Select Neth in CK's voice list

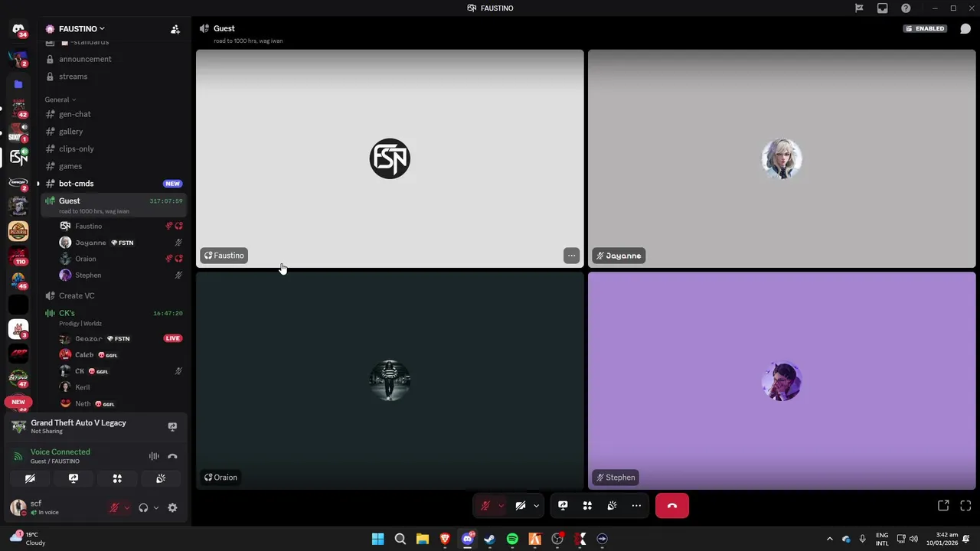tap(121, 403)
